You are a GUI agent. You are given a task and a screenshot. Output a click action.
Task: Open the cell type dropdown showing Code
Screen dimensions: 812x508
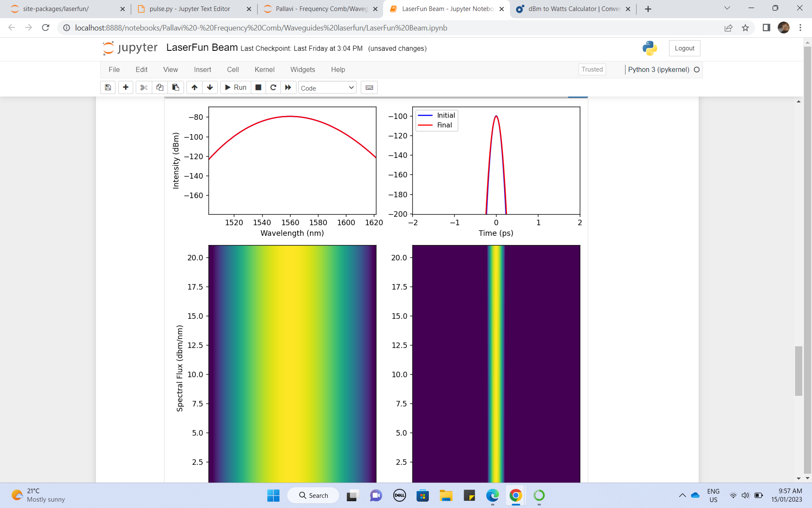(326, 88)
